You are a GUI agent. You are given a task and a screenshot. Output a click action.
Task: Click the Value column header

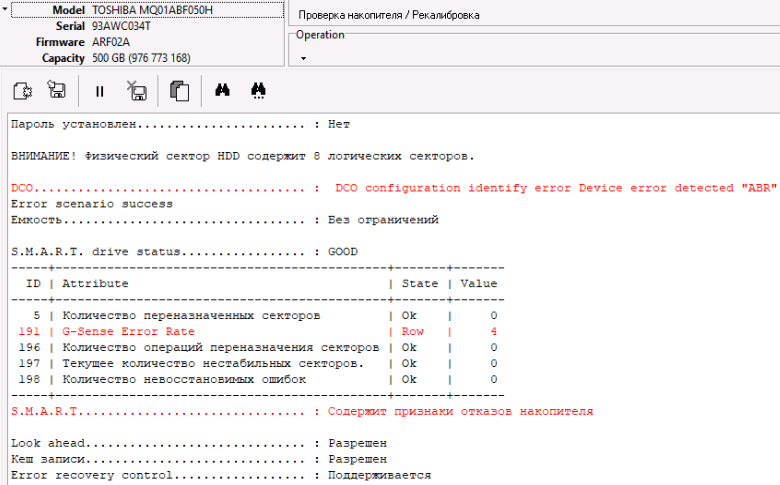click(x=479, y=284)
